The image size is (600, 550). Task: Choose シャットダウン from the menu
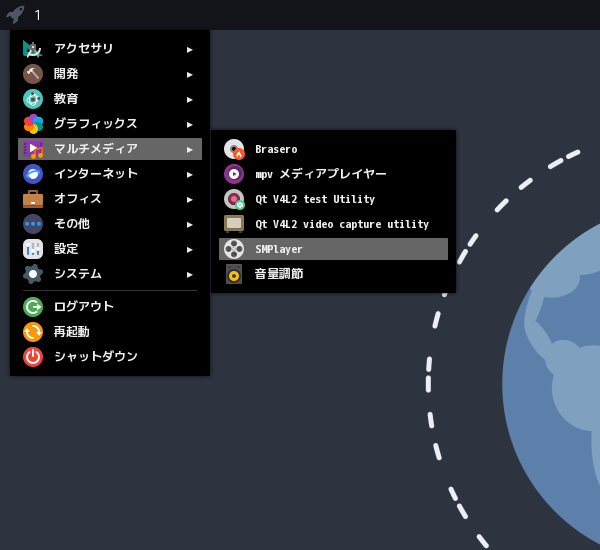coord(110,357)
